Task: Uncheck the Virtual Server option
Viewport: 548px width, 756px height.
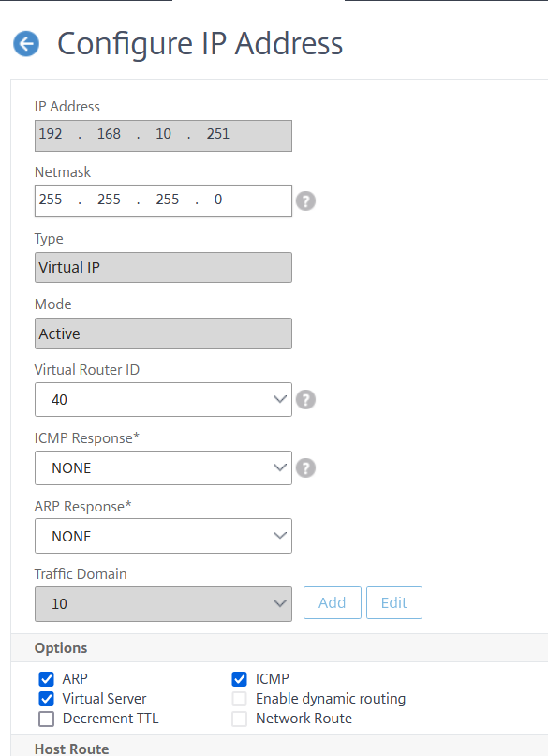Action: pyautogui.click(x=46, y=699)
